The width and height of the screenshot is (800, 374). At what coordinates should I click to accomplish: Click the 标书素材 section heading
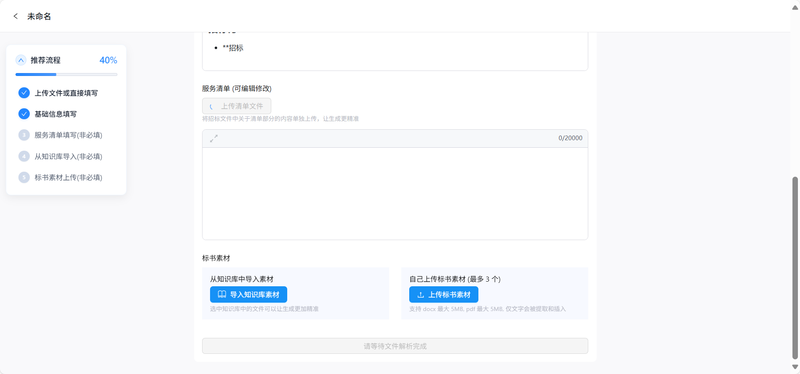pyautogui.click(x=216, y=258)
